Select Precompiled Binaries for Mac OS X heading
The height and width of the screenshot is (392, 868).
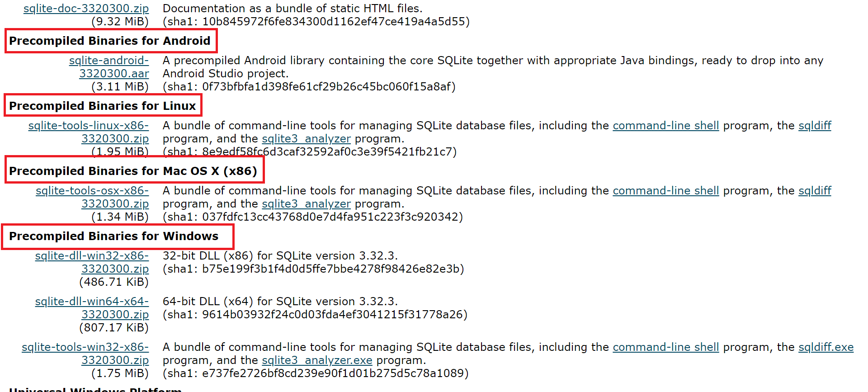[x=133, y=171]
